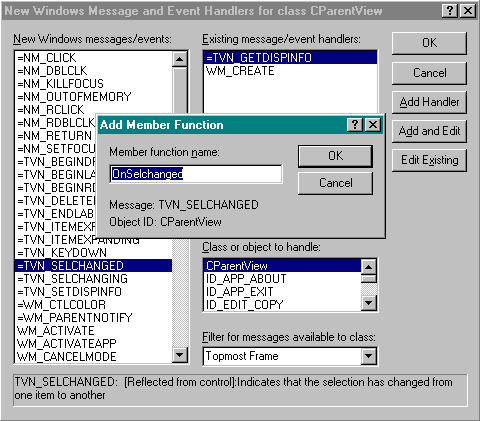This screenshot has height=421, width=480.
Task: Click OK in Add Member Function dialog
Action: point(335,156)
